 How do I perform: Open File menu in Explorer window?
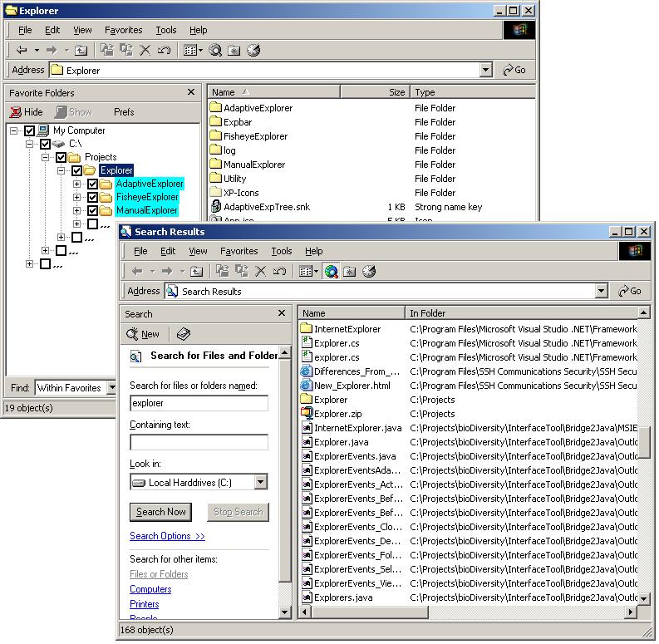[x=25, y=30]
